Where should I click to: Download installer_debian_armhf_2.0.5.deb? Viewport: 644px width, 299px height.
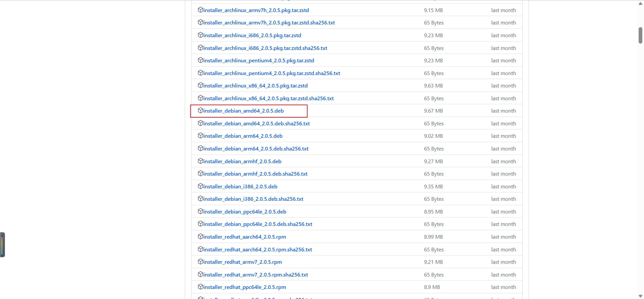tap(242, 162)
